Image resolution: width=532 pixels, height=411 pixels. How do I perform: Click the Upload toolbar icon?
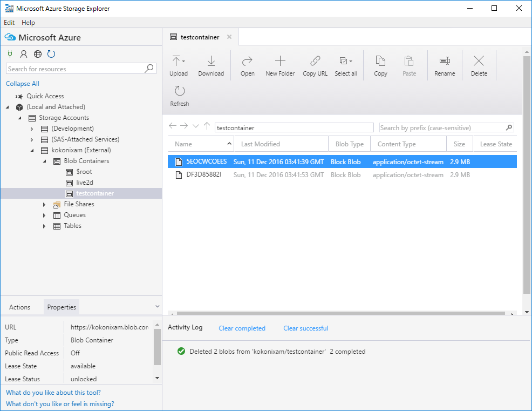[176, 61]
